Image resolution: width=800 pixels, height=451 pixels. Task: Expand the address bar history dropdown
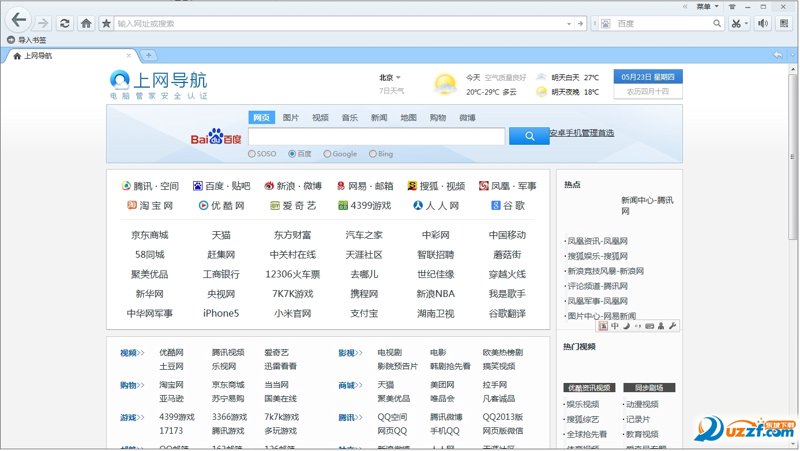coord(568,23)
